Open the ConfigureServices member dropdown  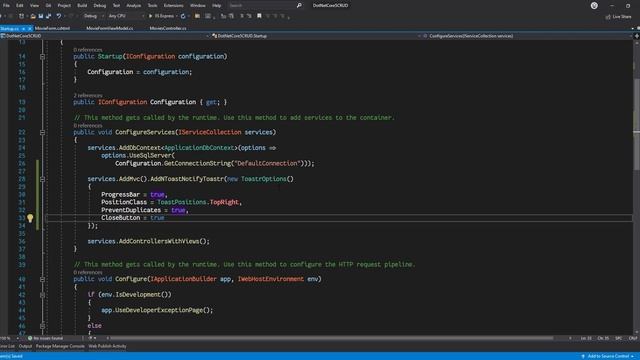[x=527, y=36]
